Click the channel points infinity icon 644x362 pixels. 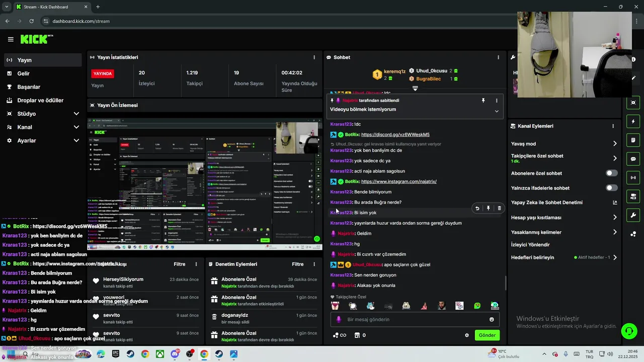coord(340,335)
